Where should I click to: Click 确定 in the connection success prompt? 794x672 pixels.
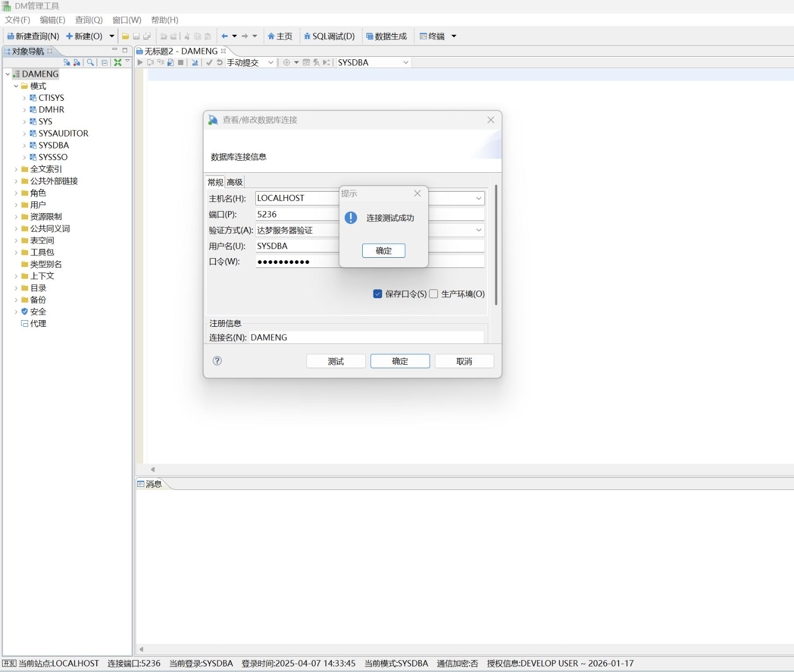(x=384, y=251)
